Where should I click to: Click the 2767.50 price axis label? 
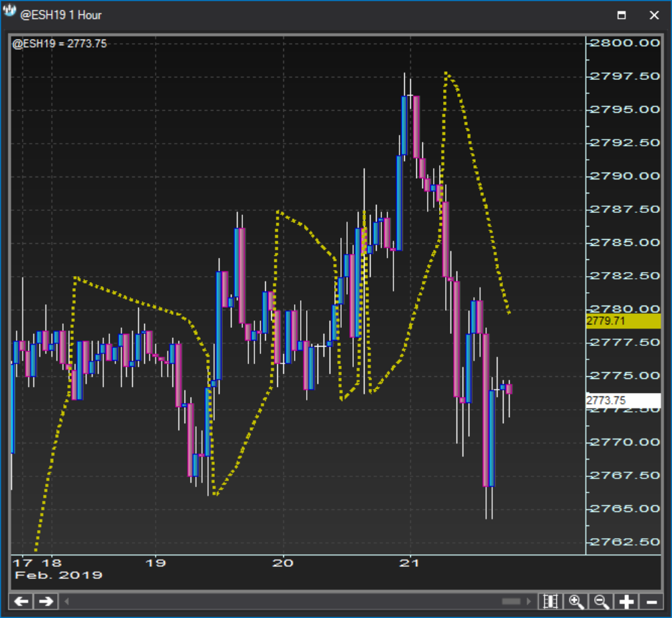[x=625, y=475]
